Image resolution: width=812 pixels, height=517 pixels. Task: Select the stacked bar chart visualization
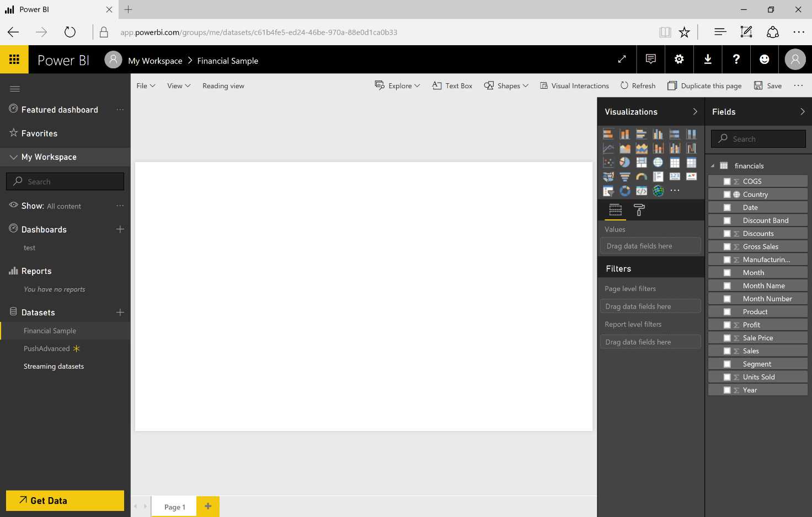click(x=608, y=133)
